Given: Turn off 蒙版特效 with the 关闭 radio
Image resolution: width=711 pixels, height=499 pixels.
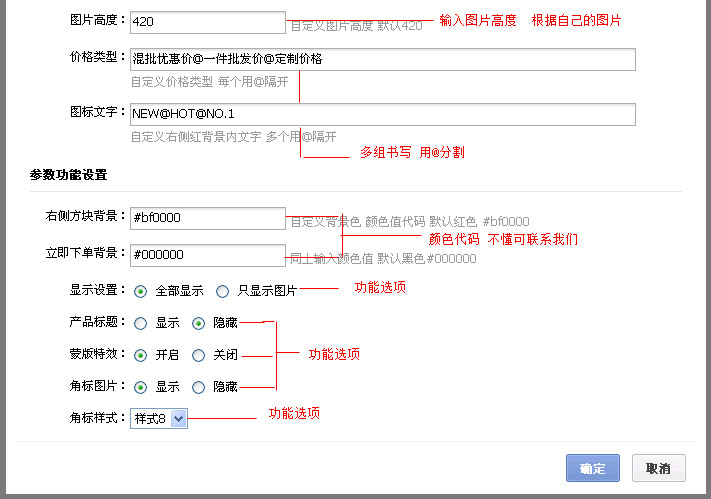Looking at the screenshot, I should (x=198, y=355).
